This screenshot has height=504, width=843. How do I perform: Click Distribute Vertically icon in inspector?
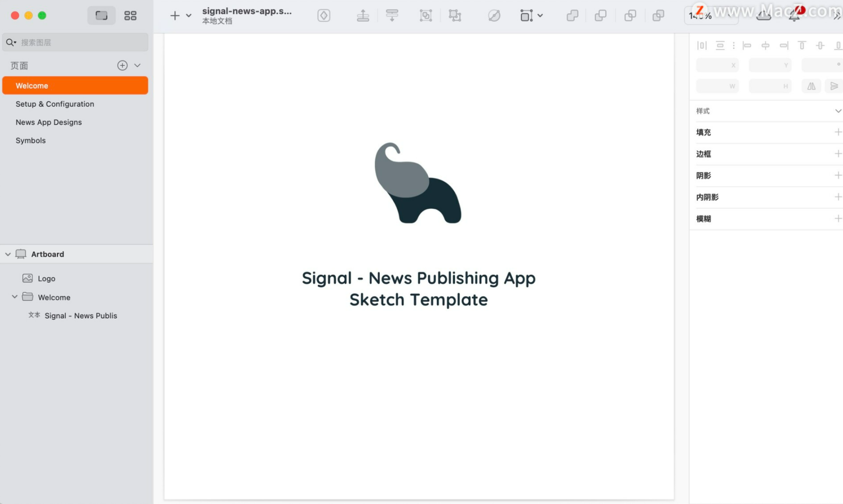click(720, 45)
